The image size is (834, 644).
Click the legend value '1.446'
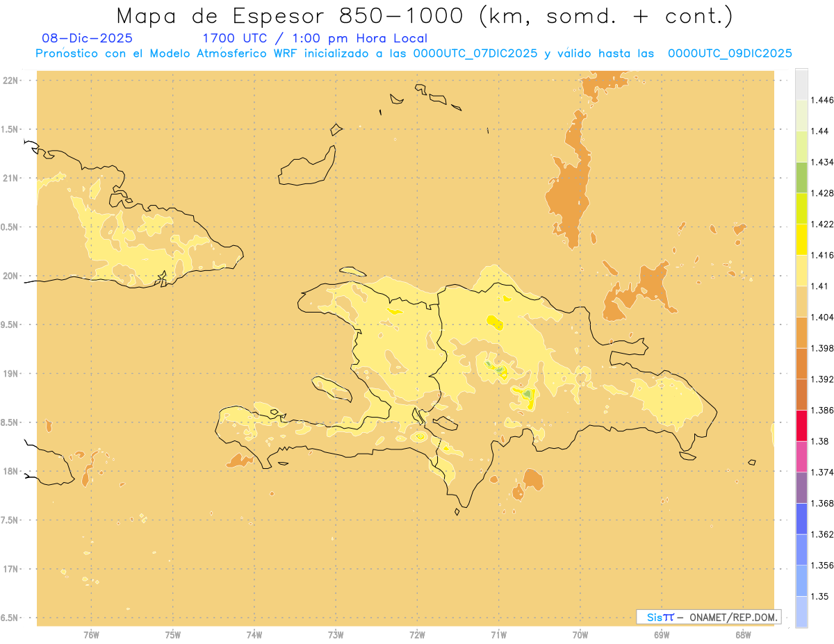[x=821, y=100]
